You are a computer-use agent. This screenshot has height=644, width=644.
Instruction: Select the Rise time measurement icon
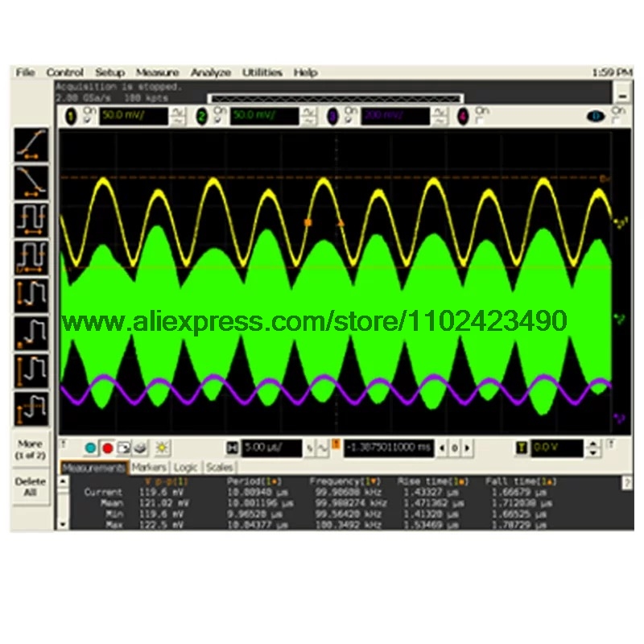click(x=31, y=145)
